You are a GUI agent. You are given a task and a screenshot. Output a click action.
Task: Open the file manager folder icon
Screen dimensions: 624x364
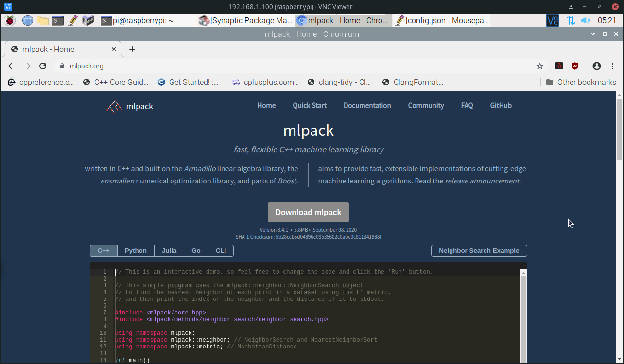(43, 20)
